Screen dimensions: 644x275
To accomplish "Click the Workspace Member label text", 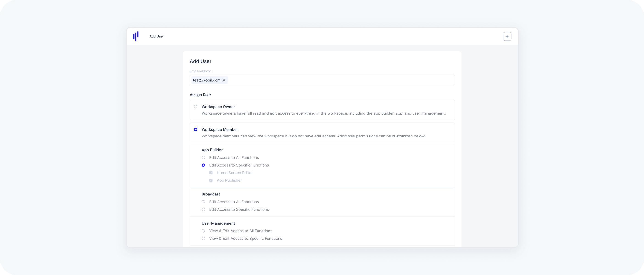I will [219, 129].
